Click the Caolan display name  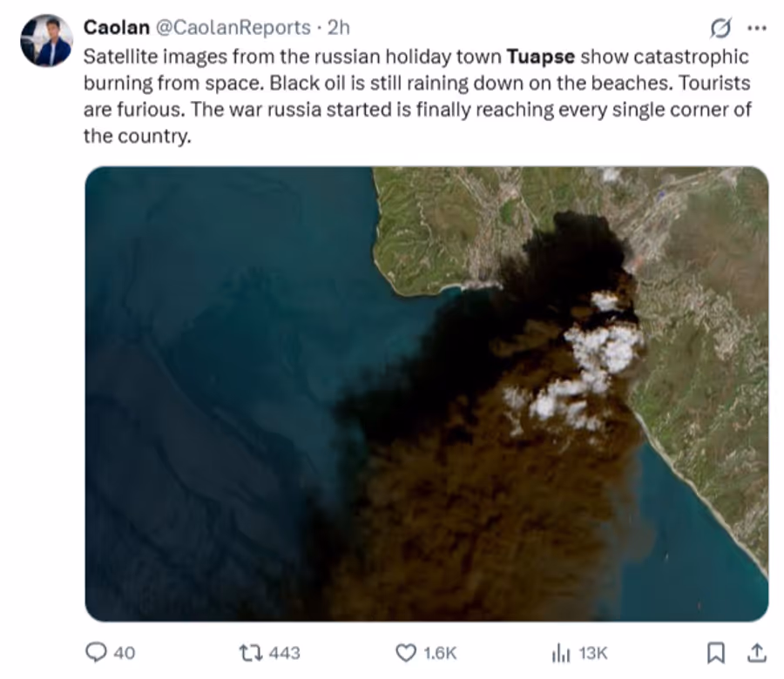(x=115, y=27)
